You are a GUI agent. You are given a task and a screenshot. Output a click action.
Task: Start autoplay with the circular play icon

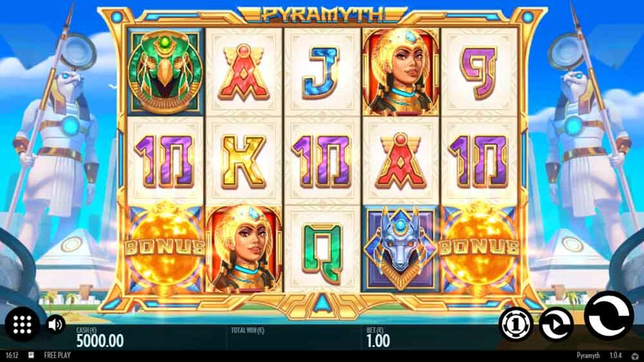click(555, 325)
